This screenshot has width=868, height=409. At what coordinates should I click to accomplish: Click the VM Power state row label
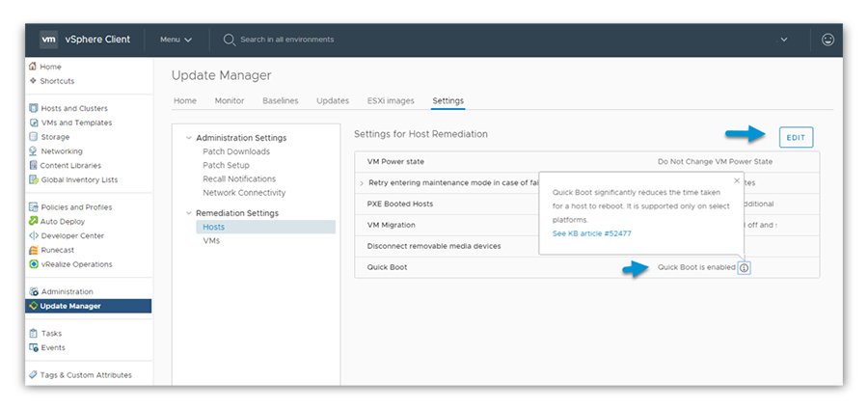(x=395, y=162)
